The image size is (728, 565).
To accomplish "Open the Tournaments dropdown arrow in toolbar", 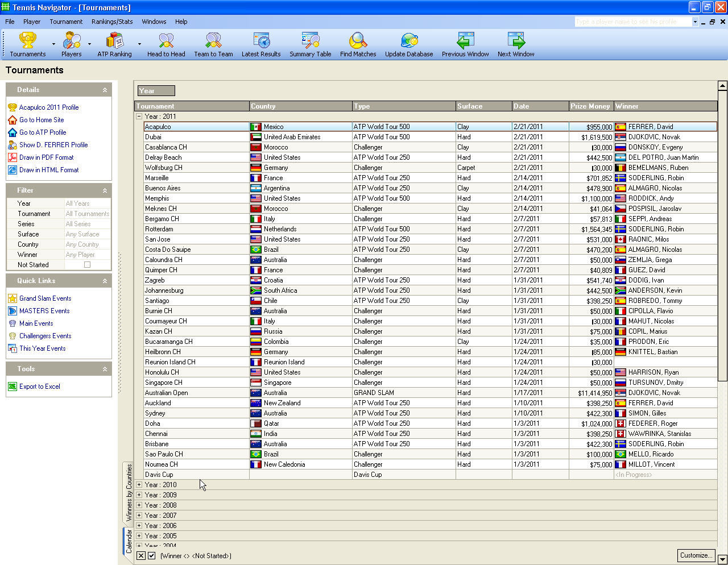I will coord(53,44).
